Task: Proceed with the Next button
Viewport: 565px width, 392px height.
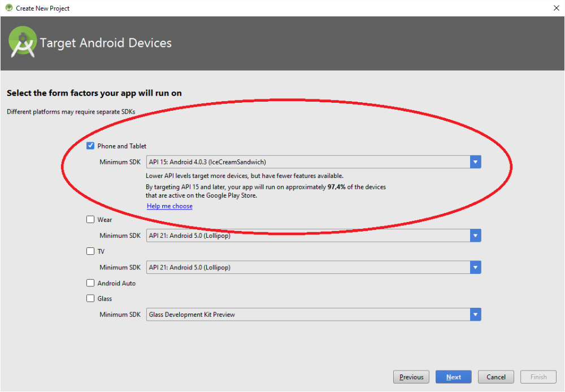Action: pos(454,377)
